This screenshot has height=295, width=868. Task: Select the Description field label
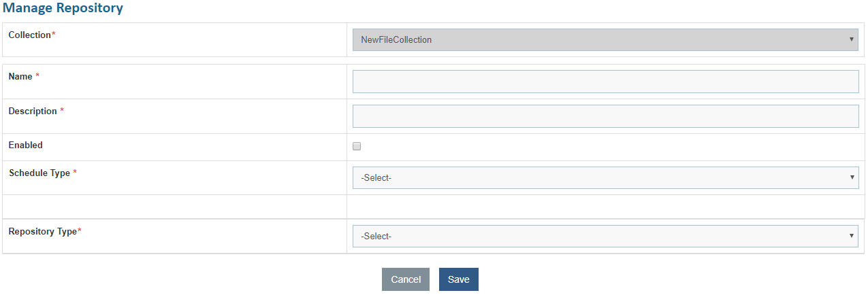pos(33,111)
